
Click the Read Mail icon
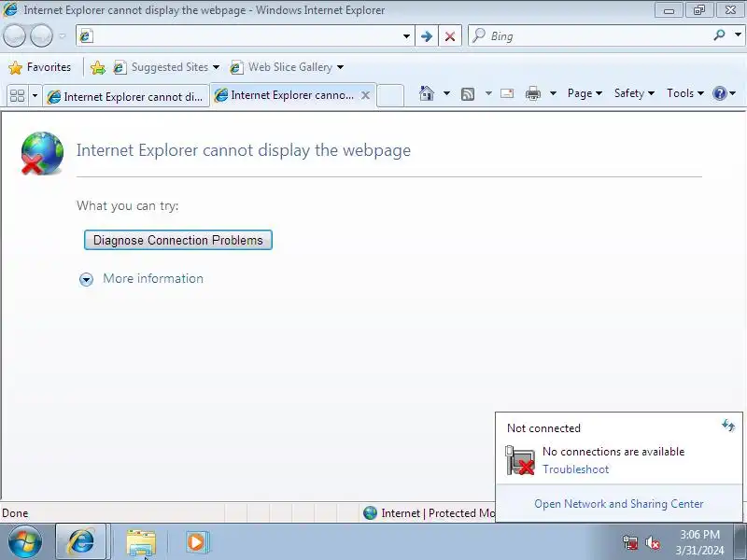coord(507,93)
